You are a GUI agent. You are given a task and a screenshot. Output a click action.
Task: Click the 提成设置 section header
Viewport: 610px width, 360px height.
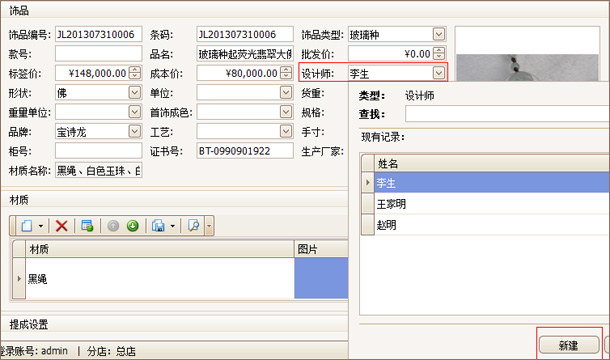coord(29,324)
